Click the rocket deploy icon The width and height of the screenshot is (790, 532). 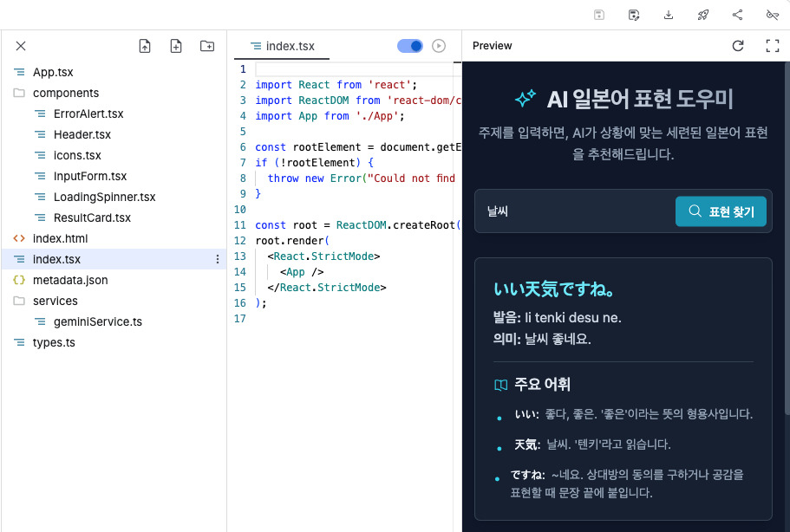[703, 15]
